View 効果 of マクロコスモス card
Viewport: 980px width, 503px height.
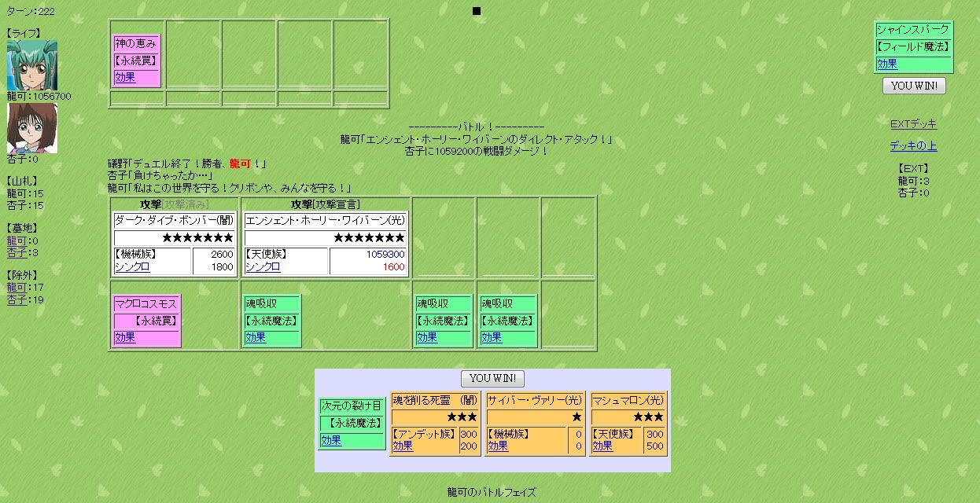click(125, 337)
